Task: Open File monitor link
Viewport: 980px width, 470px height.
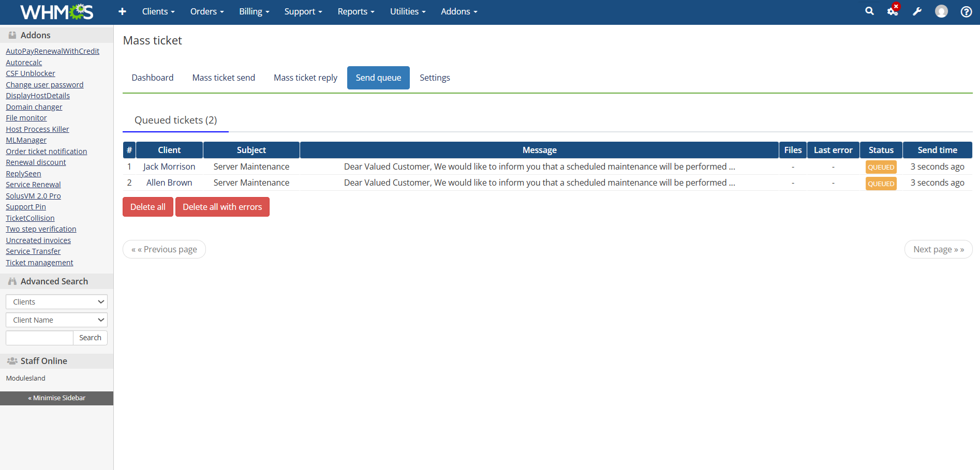Action: tap(26, 118)
